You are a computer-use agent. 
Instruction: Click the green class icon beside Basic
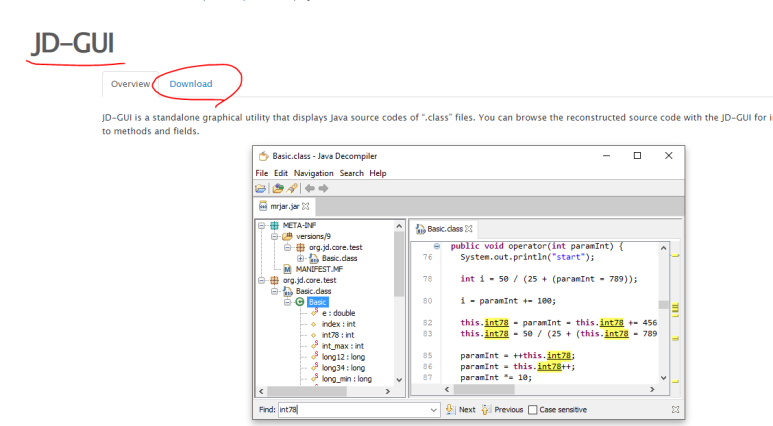coord(300,302)
